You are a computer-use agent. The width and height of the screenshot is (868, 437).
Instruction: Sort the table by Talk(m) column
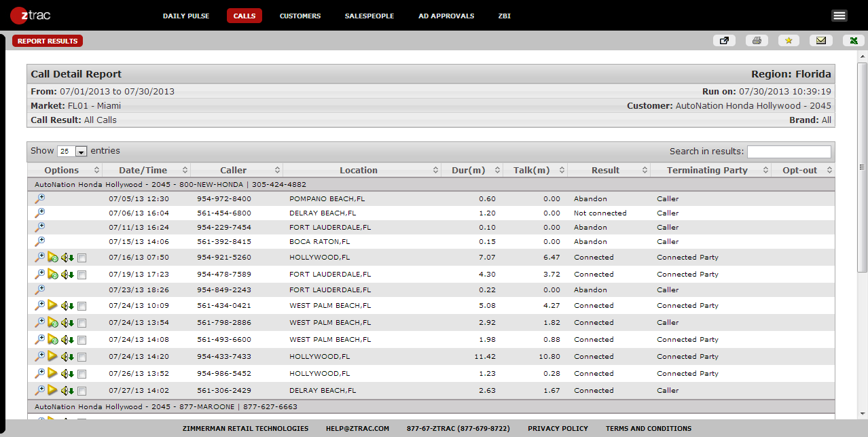[535, 170]
